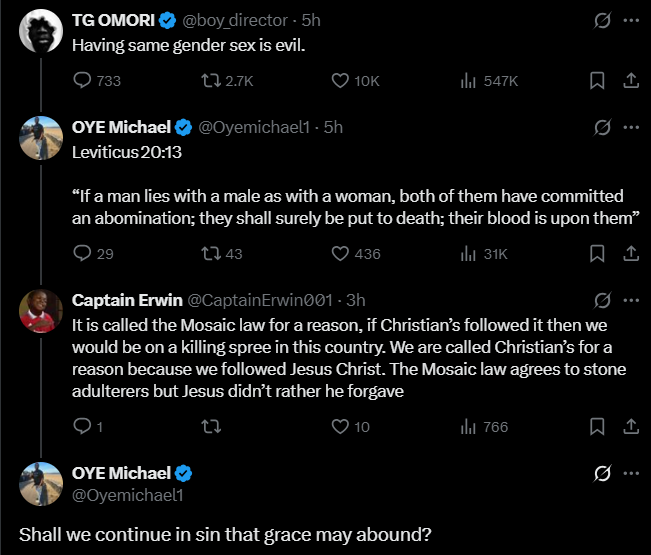Open more options on Captain Erwin's tweet
This screenshot has width=651, height=555.
[631, 300]
